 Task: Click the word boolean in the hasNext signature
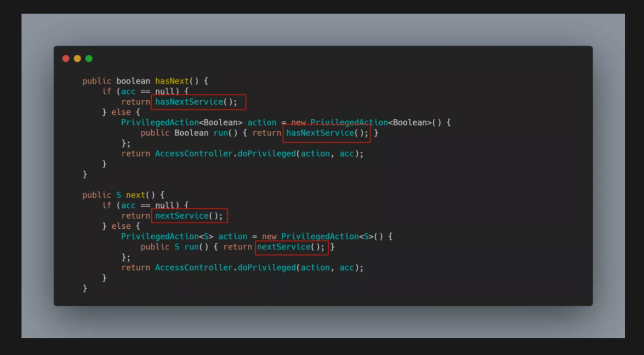click(x=133, y=81)
